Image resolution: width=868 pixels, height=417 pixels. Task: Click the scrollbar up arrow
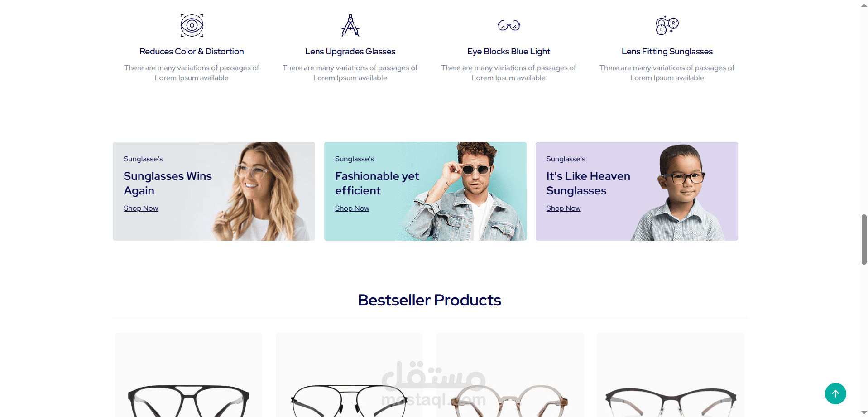click(864, 5)
